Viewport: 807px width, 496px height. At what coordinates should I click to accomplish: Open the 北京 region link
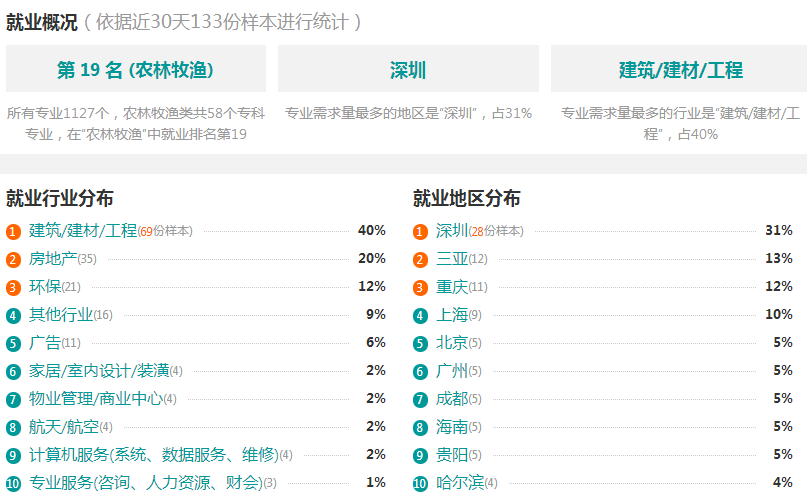pyautogui.click(x=452, y=343)
